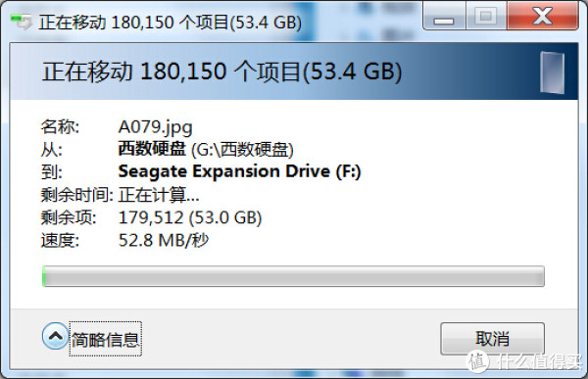Click file name A079.jpg

click(155, 127)
